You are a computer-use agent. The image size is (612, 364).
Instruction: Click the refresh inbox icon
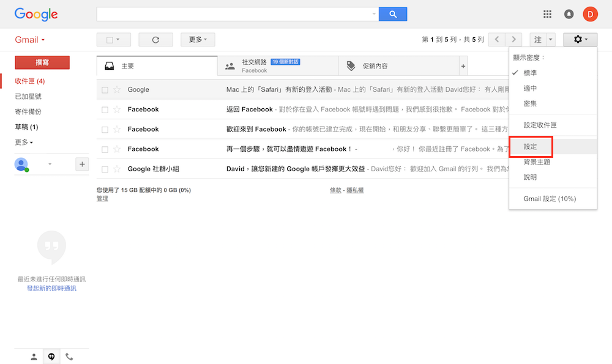155,40
